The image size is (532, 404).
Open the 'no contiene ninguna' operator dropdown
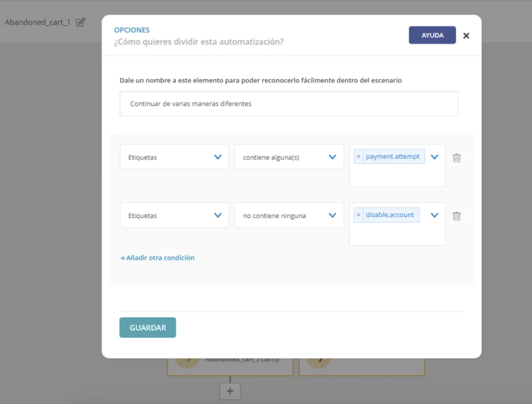coord(289,216)
